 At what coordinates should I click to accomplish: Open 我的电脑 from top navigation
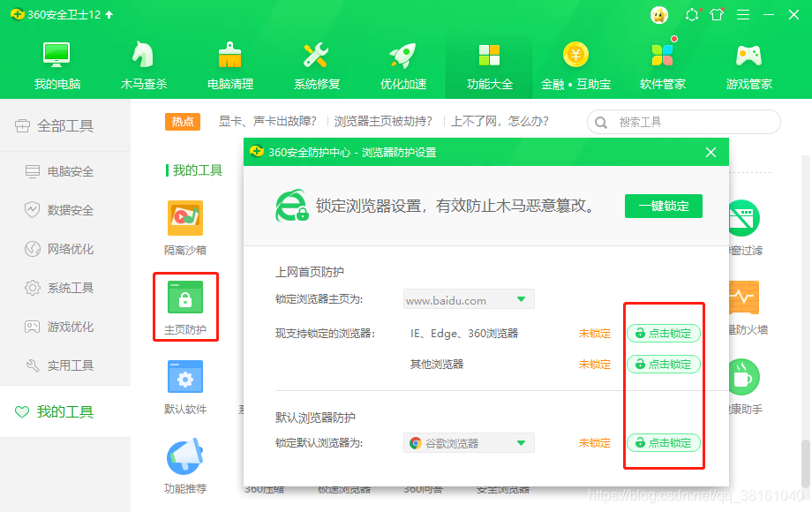click(x=57, y=65)
